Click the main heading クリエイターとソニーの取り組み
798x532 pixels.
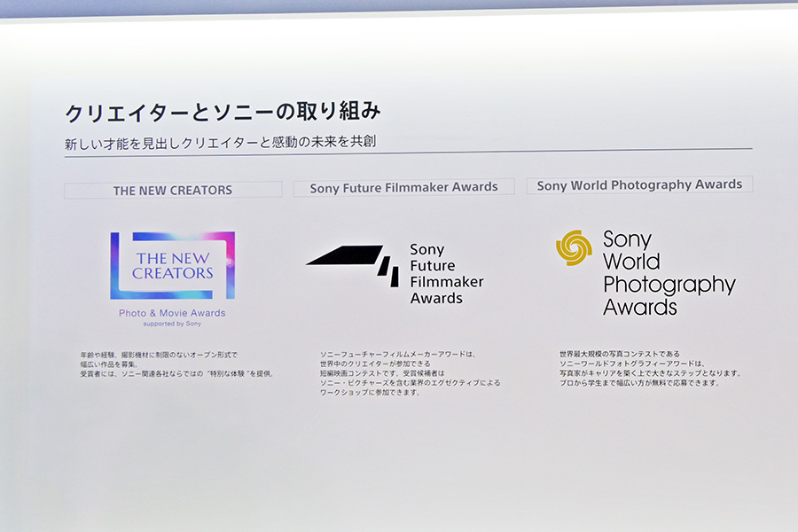coord(223,113)
